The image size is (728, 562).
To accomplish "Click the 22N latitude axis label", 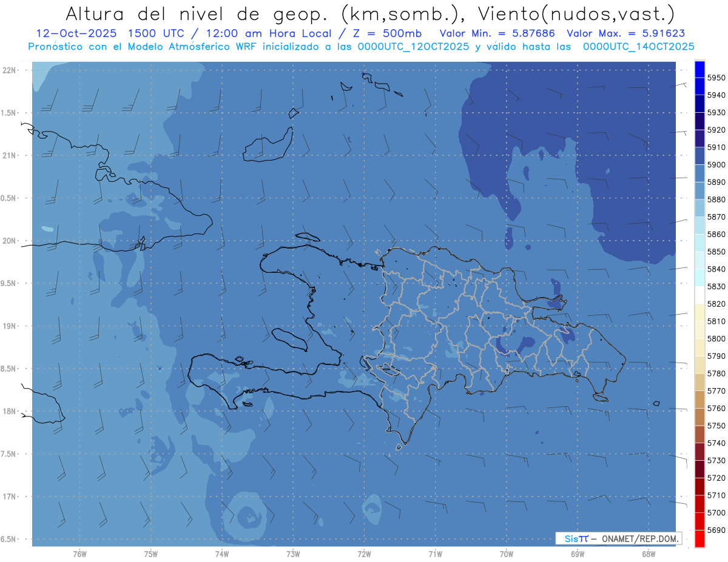I will click(x=10, y=70).
